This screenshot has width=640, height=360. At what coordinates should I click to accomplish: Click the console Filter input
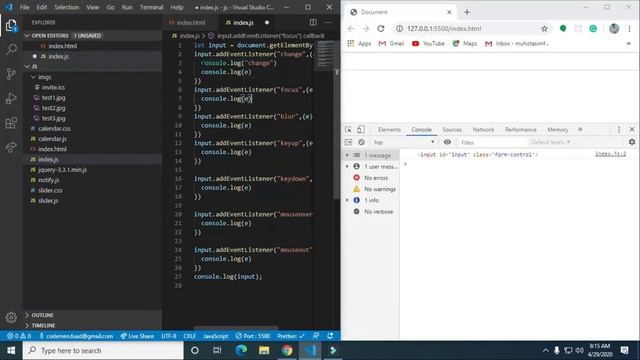492,142
